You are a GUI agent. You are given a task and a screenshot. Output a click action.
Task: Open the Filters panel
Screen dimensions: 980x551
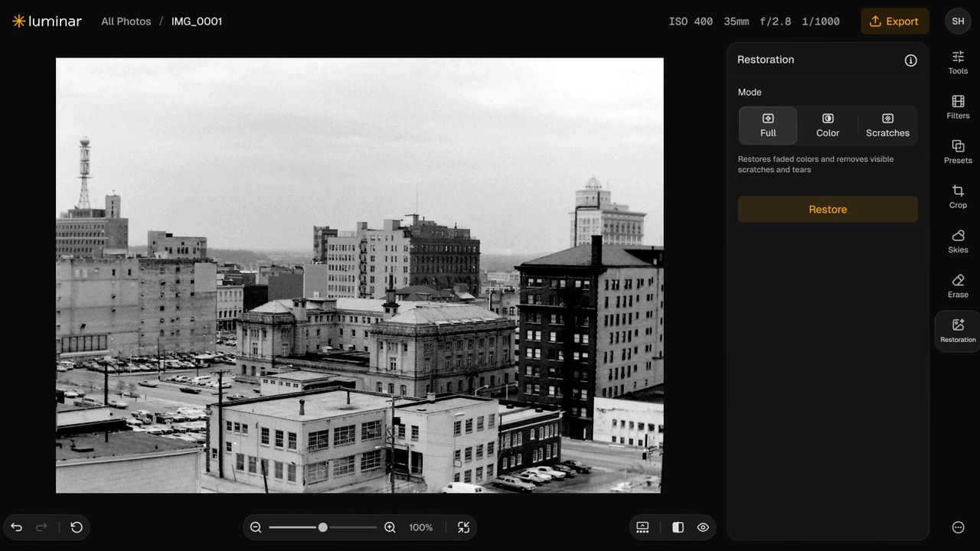[958, 107]
